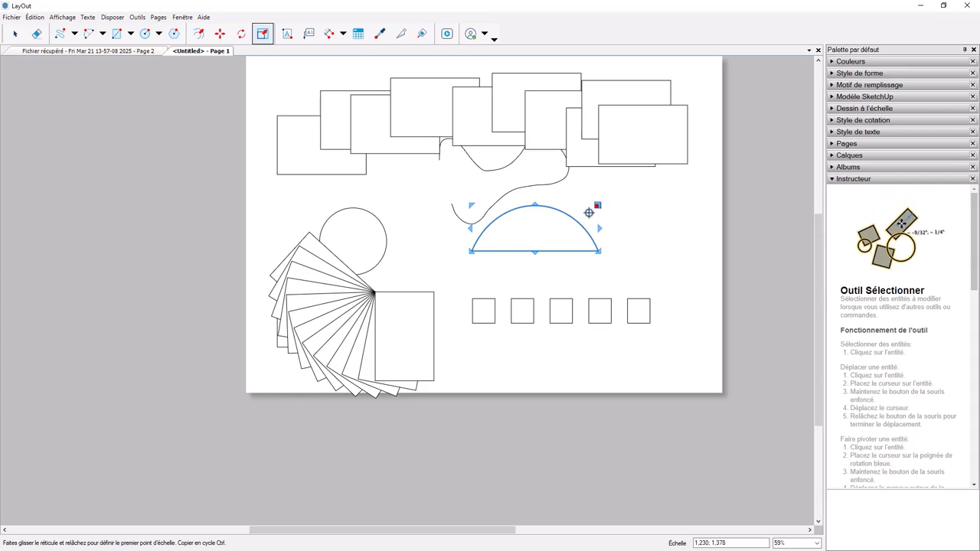Select the eyedropper Pipette tool

click(380, 33)
